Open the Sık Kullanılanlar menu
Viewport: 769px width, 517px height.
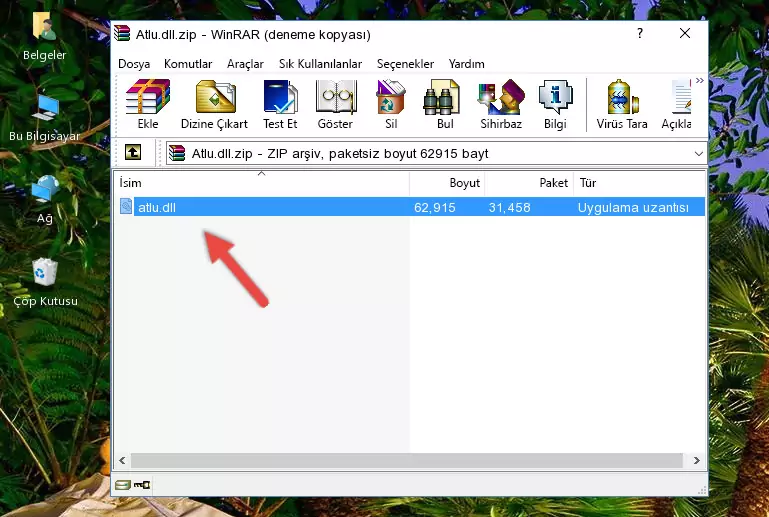[320, 64]
